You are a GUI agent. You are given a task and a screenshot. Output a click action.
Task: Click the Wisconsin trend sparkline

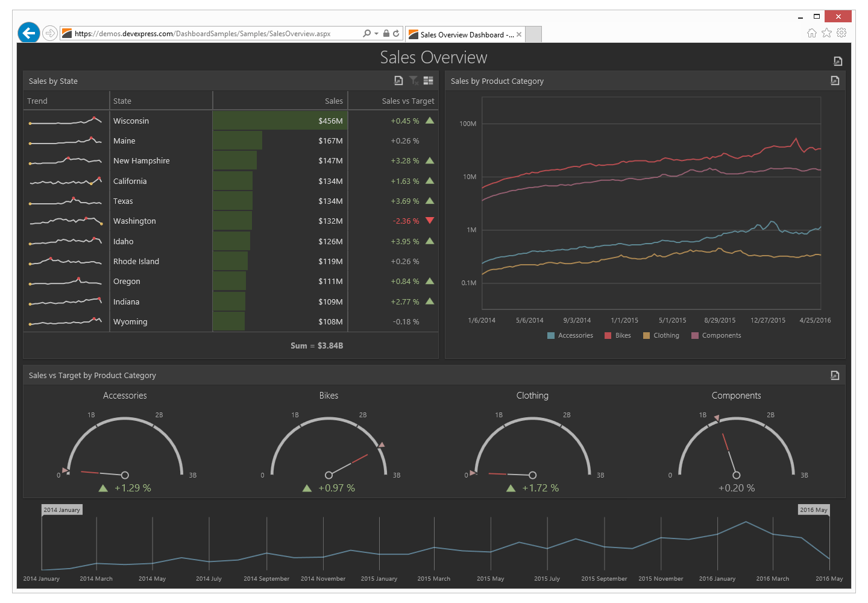point(66,121)
